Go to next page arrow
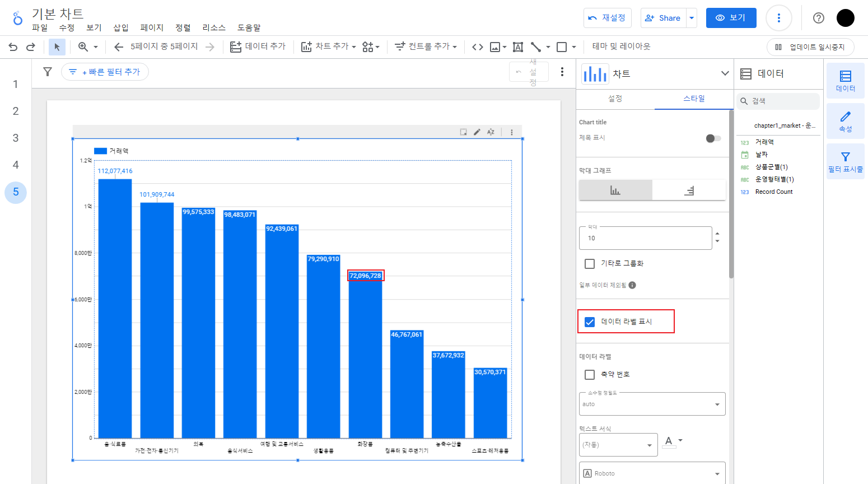 point(210,47)
